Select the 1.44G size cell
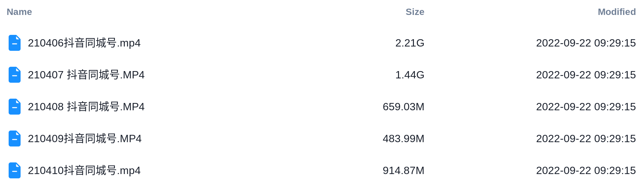Image resolution: width=644 pixels, height=186 pixels. (410, 75)
